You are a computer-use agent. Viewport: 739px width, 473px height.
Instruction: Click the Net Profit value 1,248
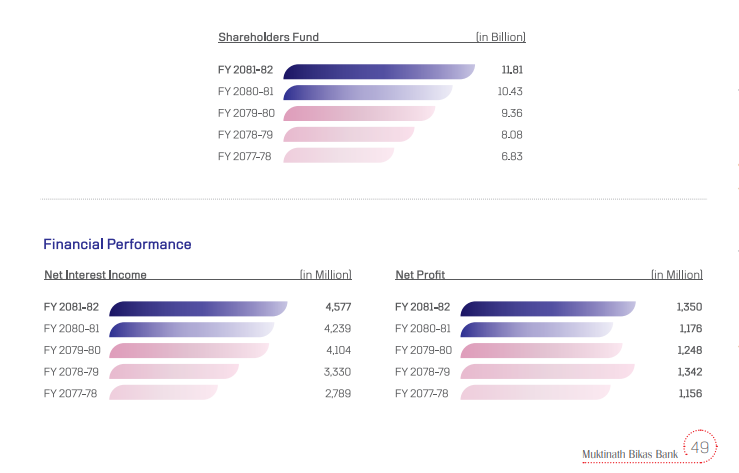pos(690,350)
